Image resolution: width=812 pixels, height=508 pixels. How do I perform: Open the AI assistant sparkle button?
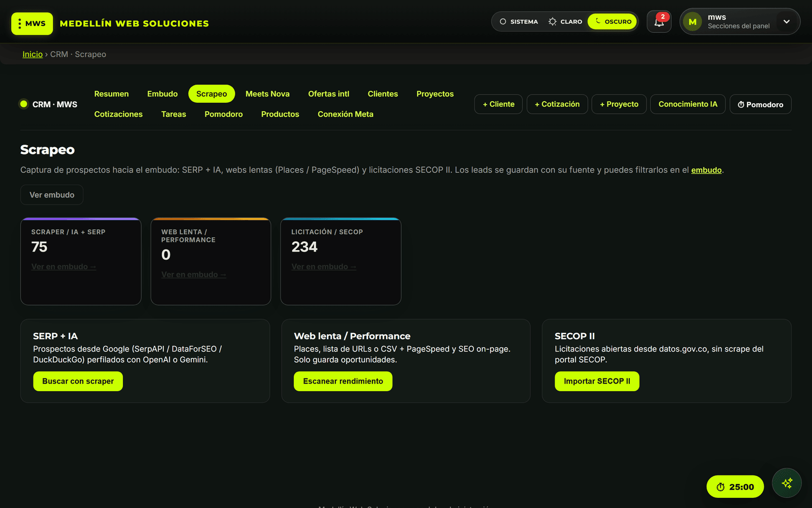(787, 483)
